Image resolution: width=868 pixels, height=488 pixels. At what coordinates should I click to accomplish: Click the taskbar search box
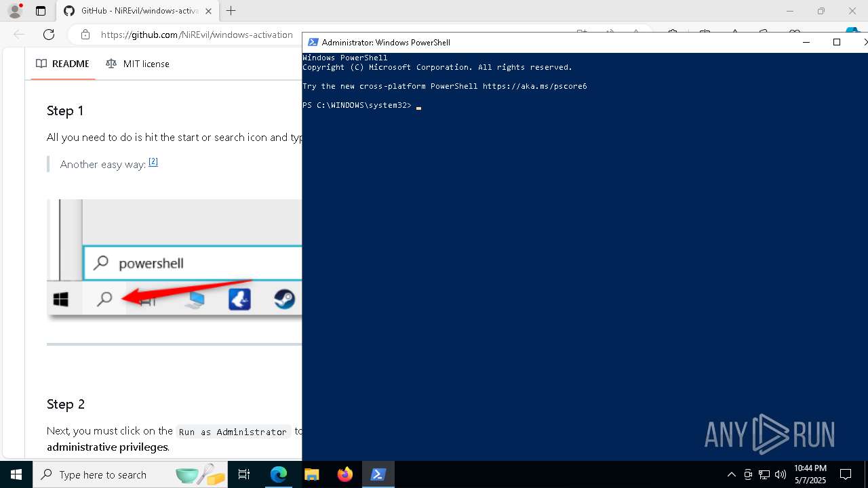point(132,474)
